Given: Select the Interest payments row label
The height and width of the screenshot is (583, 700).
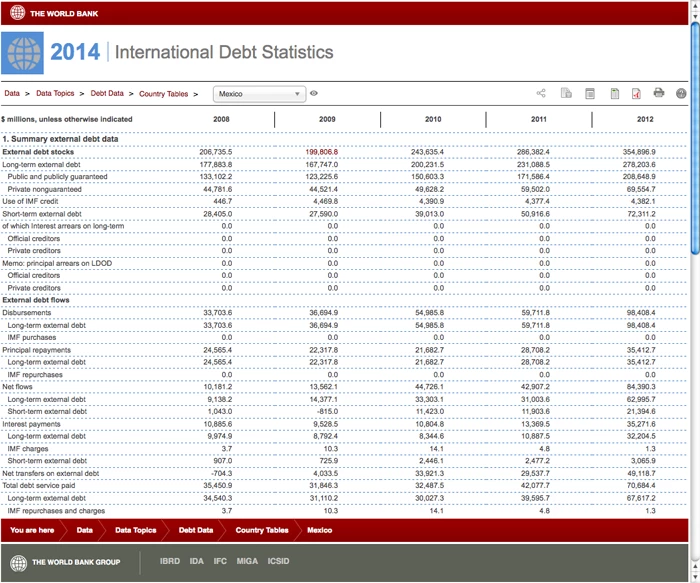Looking at the screenshot, I should click(x=31, y=424).
